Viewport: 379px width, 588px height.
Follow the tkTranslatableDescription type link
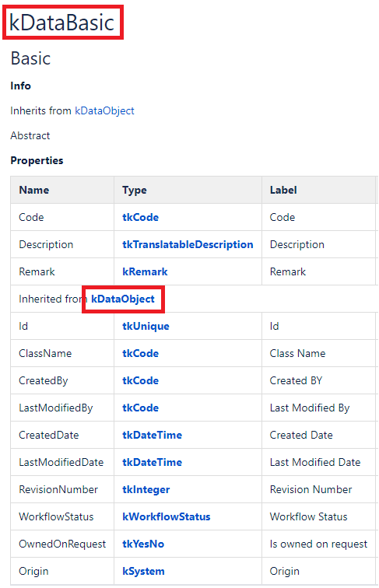click(188, 245)
